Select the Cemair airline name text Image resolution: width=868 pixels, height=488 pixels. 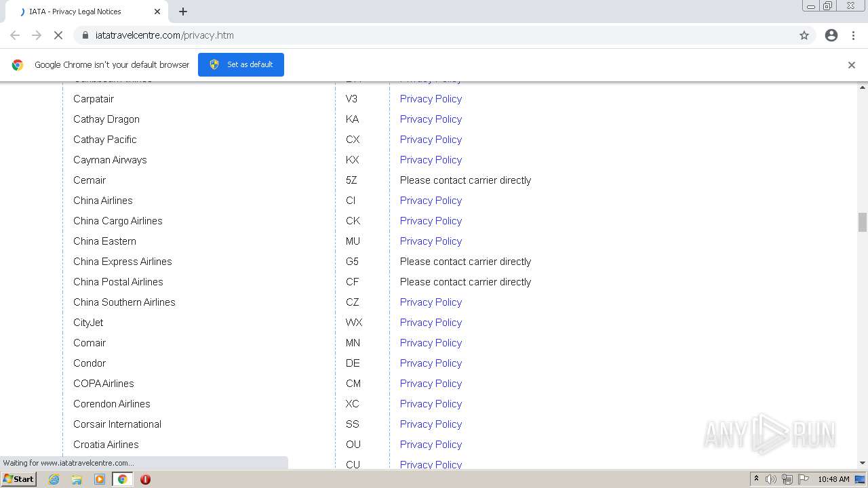90,180
